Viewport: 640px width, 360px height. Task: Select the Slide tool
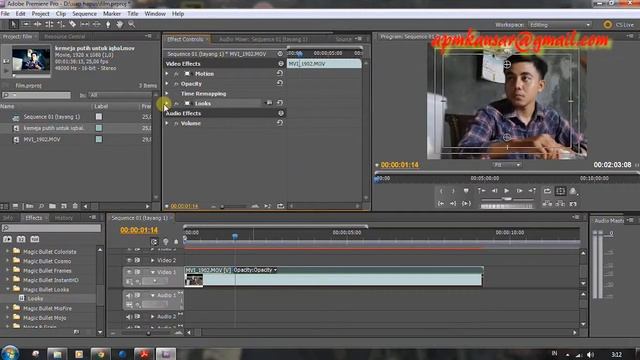(x=96, y=24)
